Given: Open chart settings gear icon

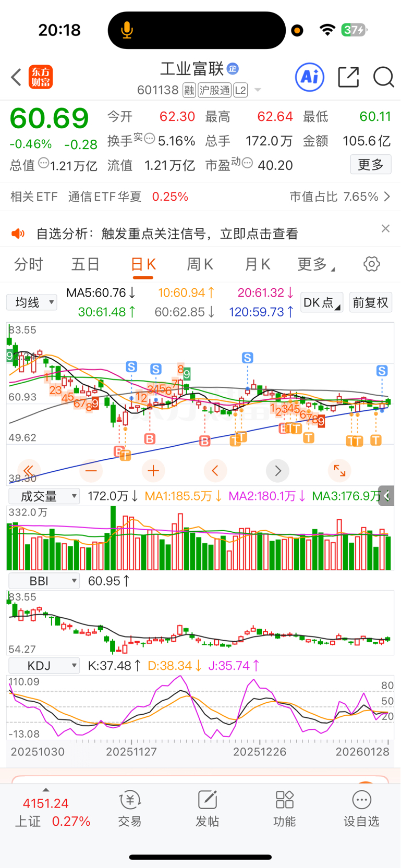Looking at the screenshot, I should tap(371, 264).
